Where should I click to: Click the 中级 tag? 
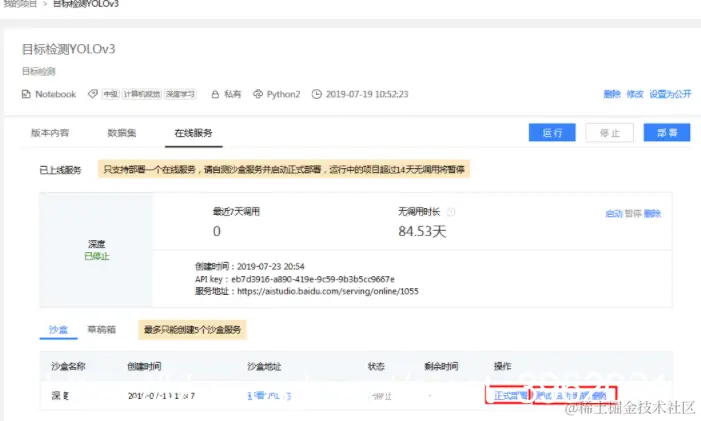[110, 94]
